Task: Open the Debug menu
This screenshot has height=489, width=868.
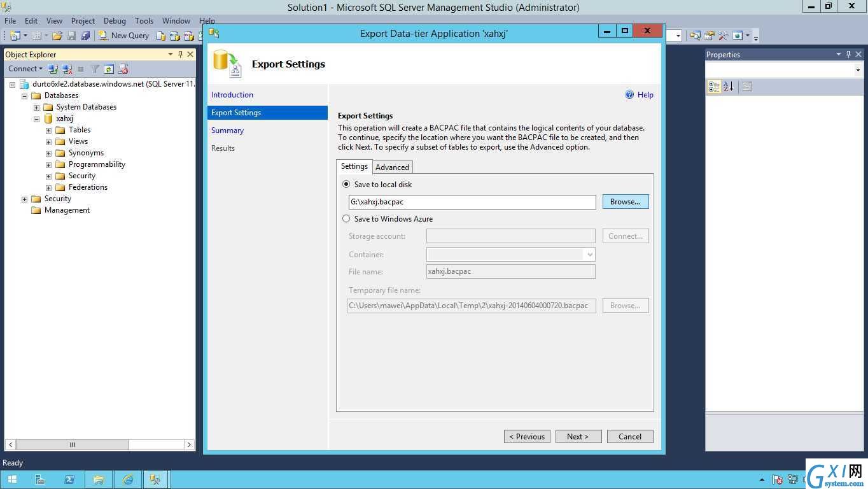Action: click(x=115, y=20)
